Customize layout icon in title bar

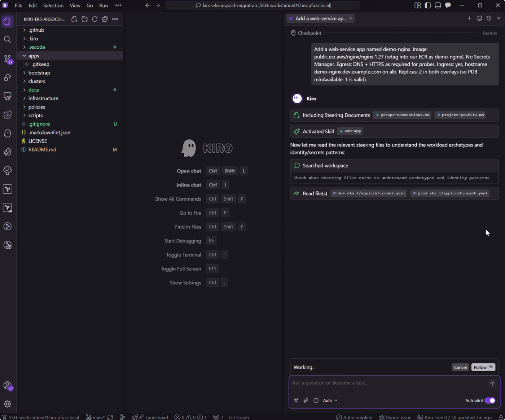point(418,5)
